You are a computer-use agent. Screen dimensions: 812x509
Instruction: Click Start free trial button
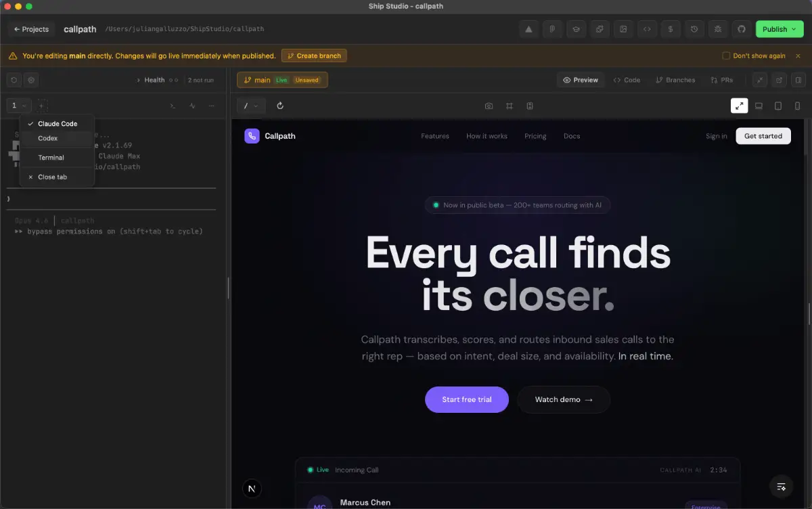point(467,399)
